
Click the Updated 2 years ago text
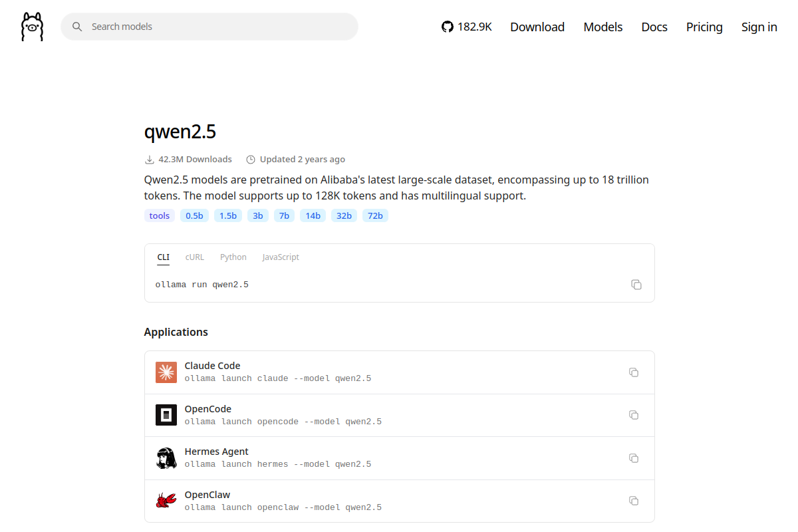click(303, 160)
